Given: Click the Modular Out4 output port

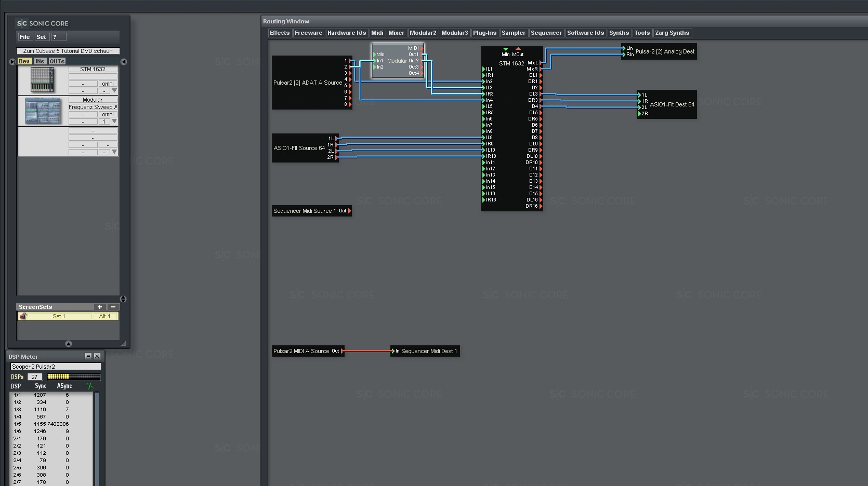Looking at the screenshot, I should tap(422, 73).
